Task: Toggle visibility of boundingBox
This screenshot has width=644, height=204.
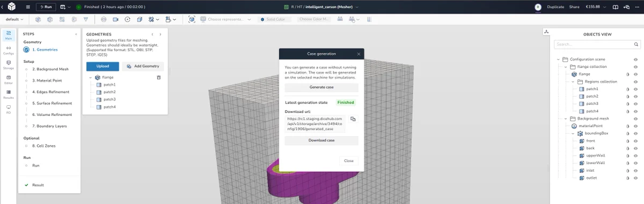Action: (x=635, y=133)
